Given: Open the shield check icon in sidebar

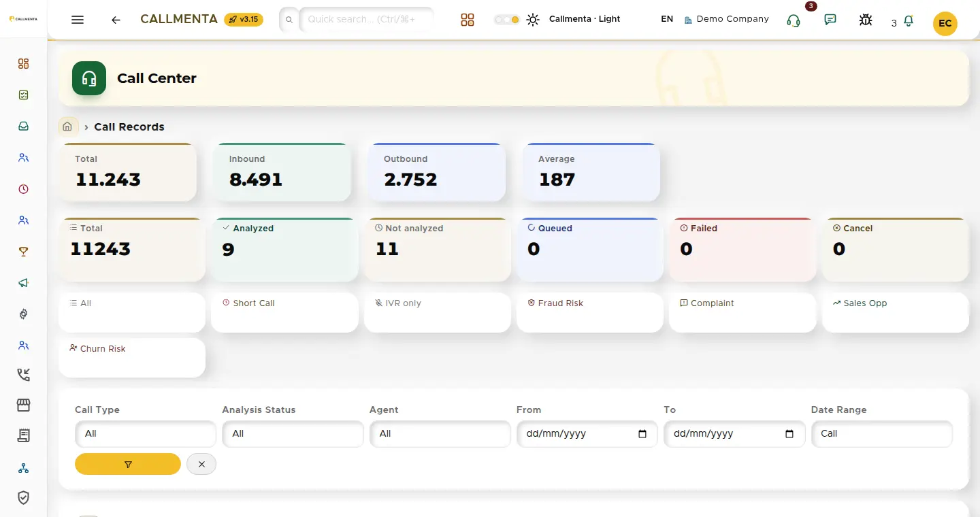Looking at the screenshot, I should pos(24,498).
